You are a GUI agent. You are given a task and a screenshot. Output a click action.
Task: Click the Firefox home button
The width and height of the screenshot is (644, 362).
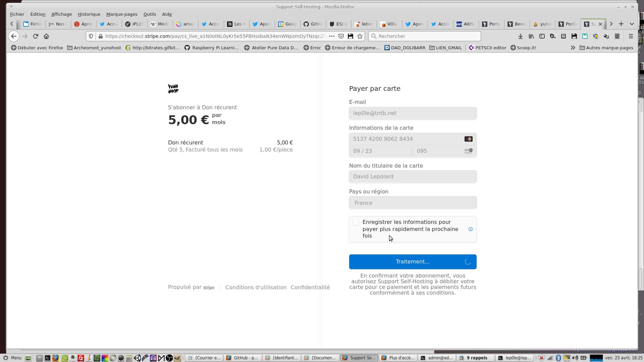point(46,36)
